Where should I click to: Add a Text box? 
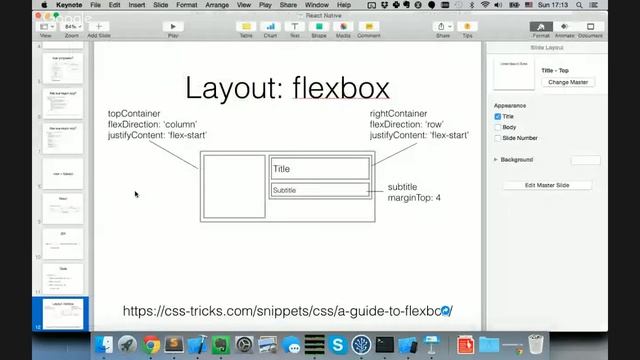(295, 27)
